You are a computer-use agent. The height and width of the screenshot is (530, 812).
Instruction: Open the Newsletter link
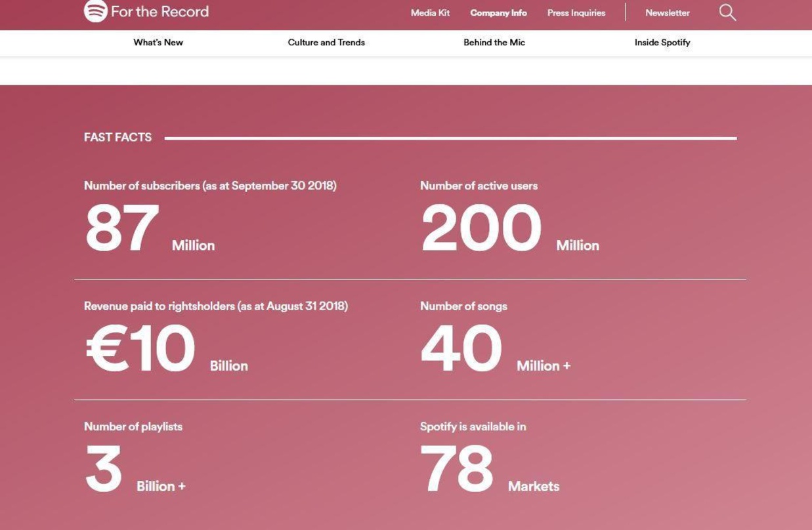point(667,12)
